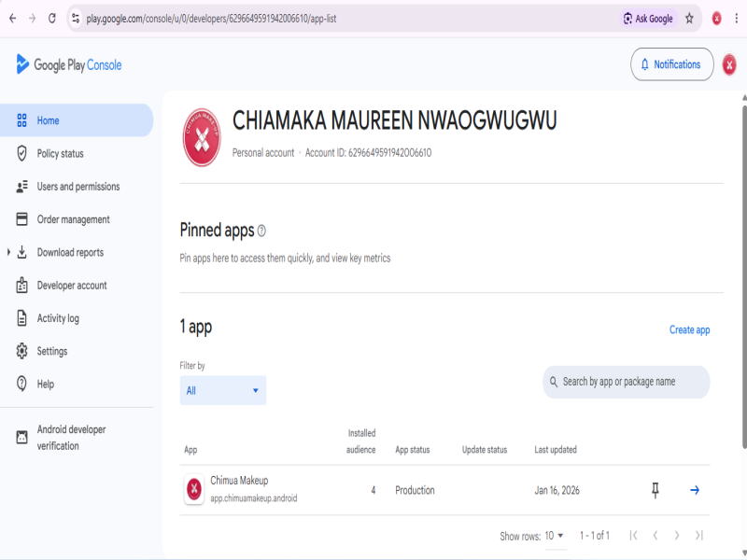747x560 pixels.
Task: Click the page vertical scrollbar
Action: pyautogui.click(x=744, y=276)
